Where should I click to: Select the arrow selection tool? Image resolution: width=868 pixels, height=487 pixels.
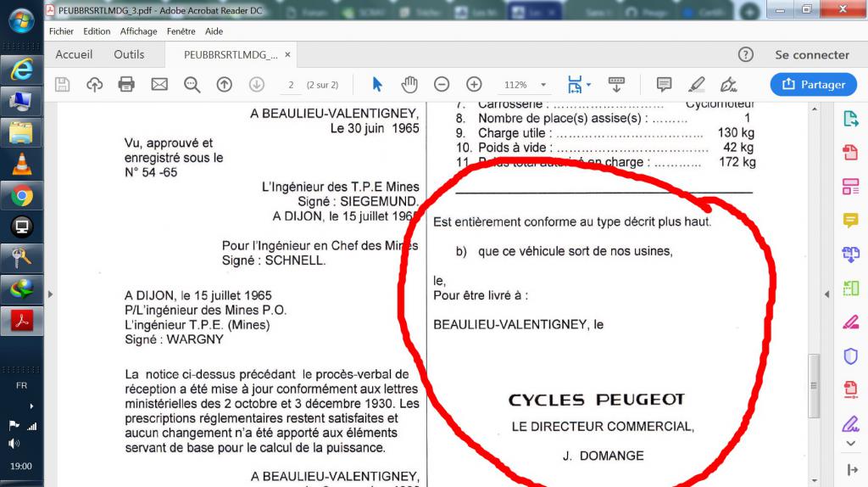click(377, 84)
